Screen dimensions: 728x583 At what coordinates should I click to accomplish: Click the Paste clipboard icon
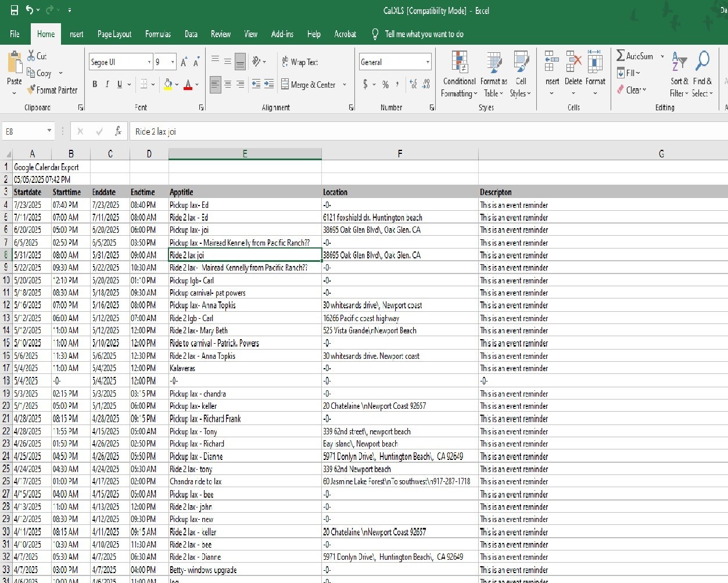coord(14,63)
